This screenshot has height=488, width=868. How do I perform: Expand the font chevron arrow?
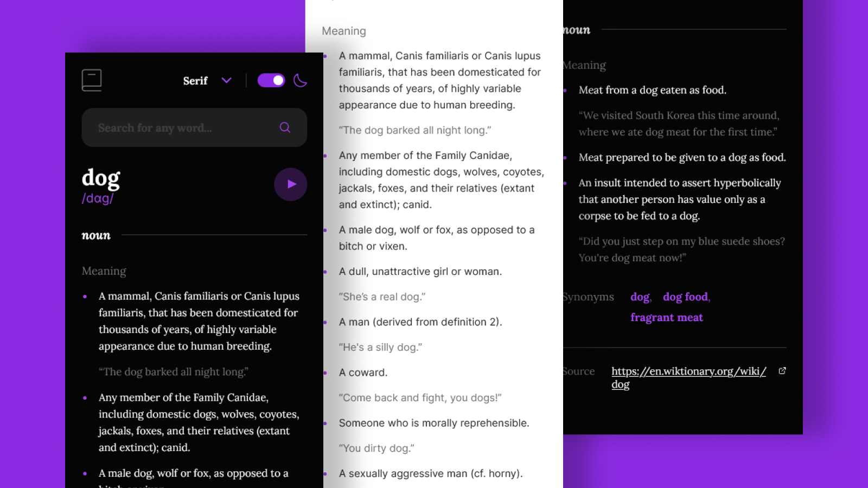point(227,80)
